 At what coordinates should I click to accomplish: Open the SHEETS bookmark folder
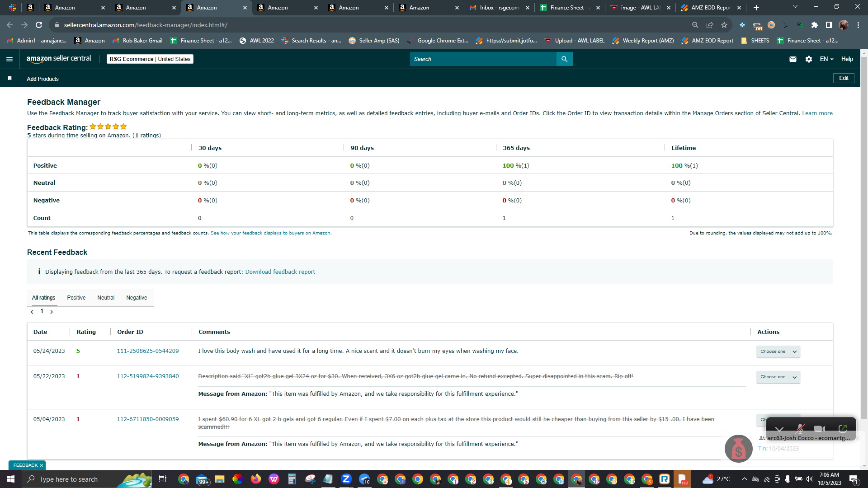(755, 41)
